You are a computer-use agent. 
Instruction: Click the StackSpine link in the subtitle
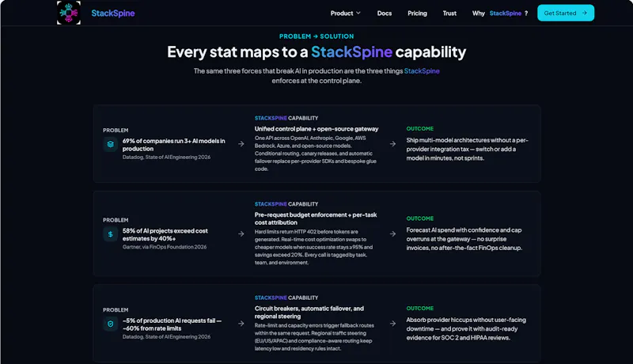[422, 71]
